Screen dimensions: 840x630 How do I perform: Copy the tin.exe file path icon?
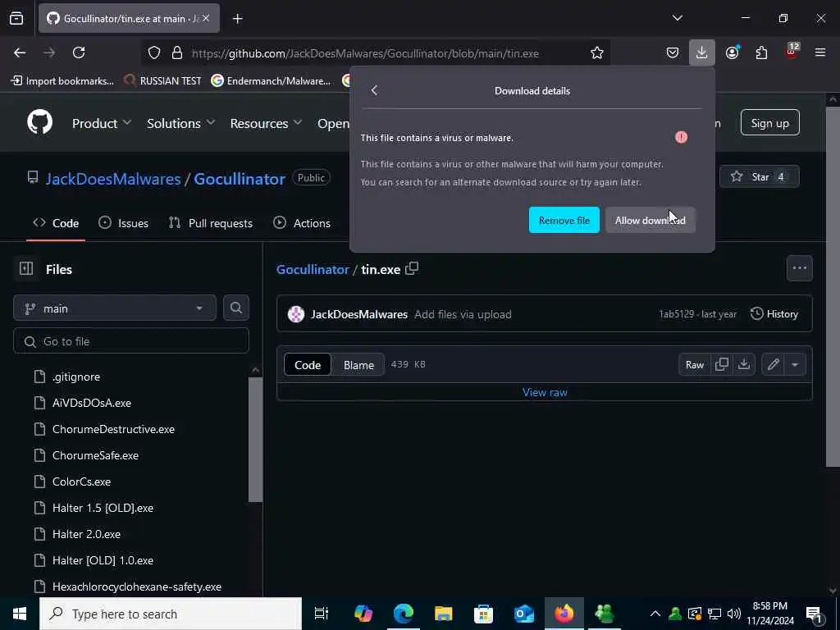coord(412,269)
